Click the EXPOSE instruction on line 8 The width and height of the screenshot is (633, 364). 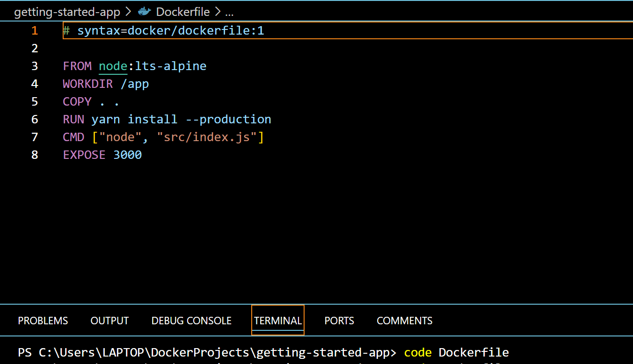pos(84,155)
